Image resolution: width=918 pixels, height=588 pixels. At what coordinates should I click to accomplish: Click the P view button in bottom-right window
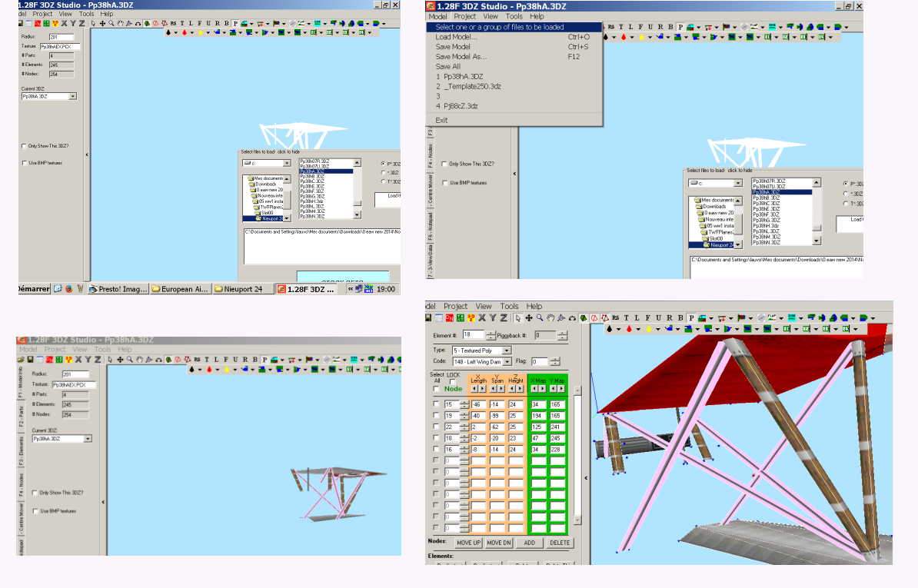[691, 317]
